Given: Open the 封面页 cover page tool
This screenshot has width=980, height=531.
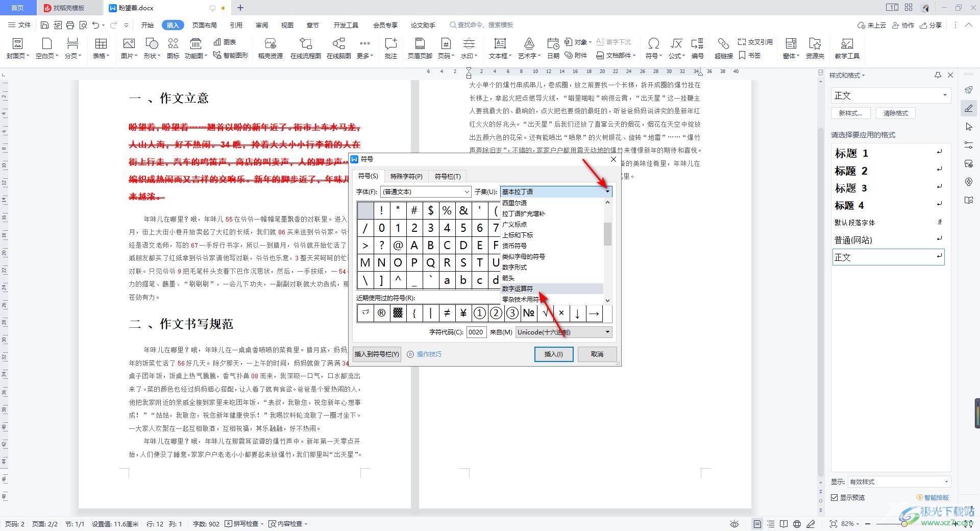Looking at the screenshot, I should pyautogui.click(x=18, y=49).
